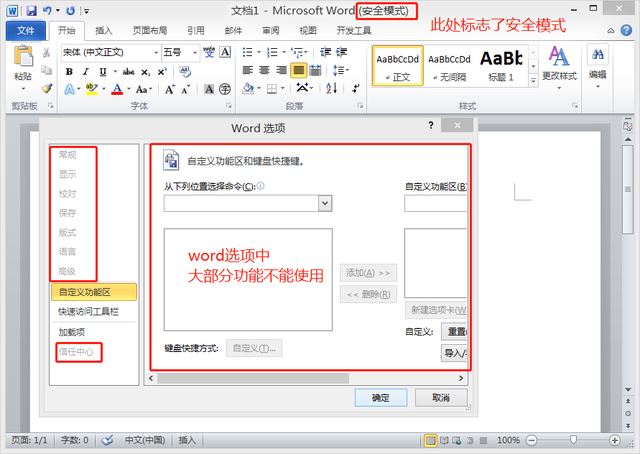This screenshot has height=454, width=640.
Task: Select the 正文 style thumbnail
Action: 398,66
